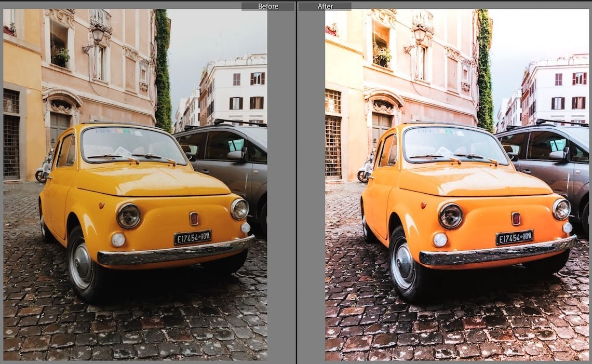Click the grey car's side mirror in After photo

[x=557, y=154]
